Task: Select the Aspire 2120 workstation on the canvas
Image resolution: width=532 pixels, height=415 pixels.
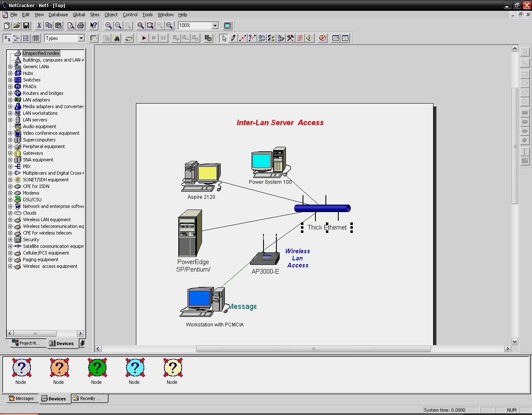Action: pyautogui.click(x=201, y=177)
